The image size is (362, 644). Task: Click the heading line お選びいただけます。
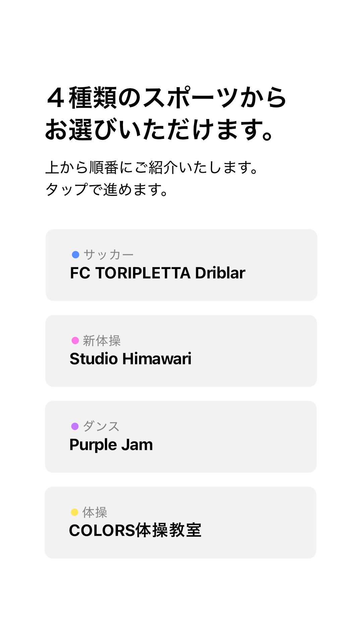160,129
